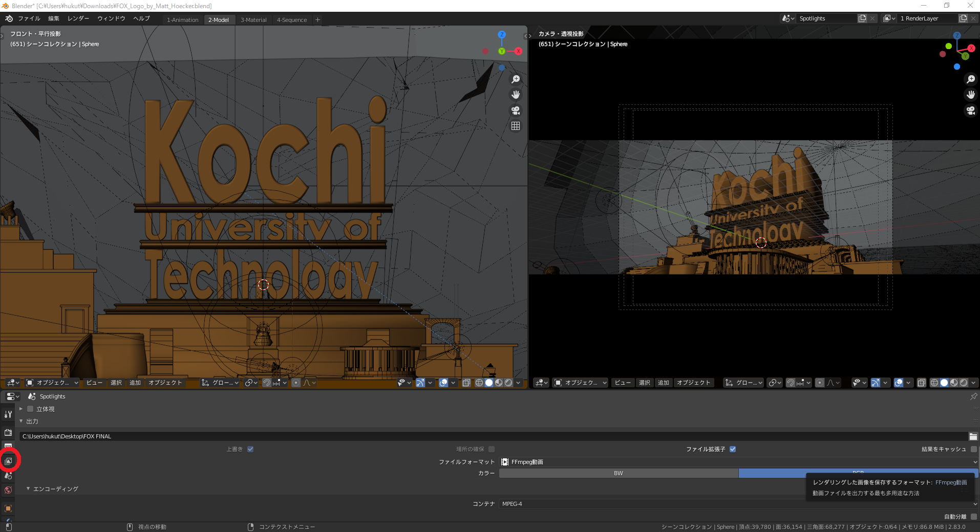The image size is (980, 532).
Task: Open the FFmpeg動画 file format dropdown
Action: click(x=739, y=462)
